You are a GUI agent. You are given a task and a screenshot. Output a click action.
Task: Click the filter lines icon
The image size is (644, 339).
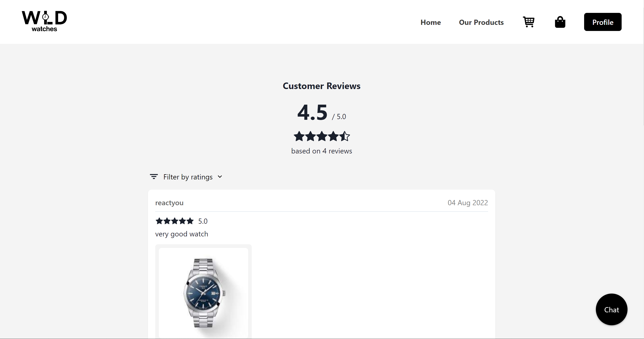pos(154,177)
